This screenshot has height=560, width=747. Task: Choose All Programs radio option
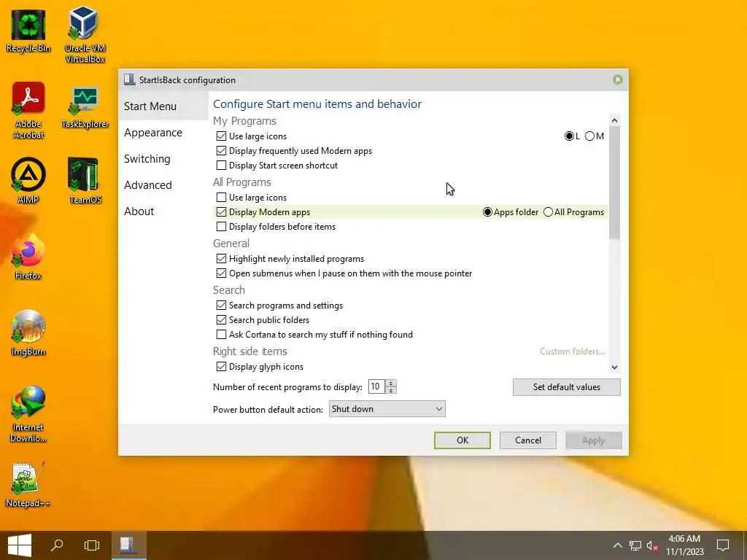click(549, 212)
